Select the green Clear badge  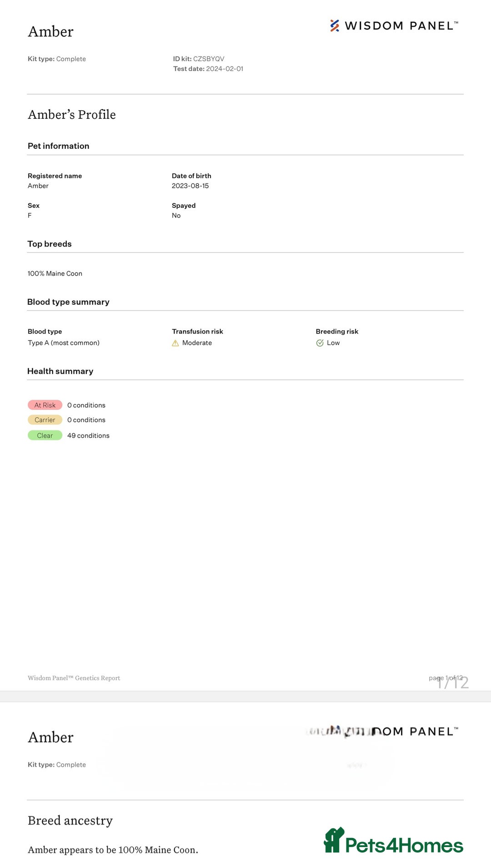(x=45, y=435)
